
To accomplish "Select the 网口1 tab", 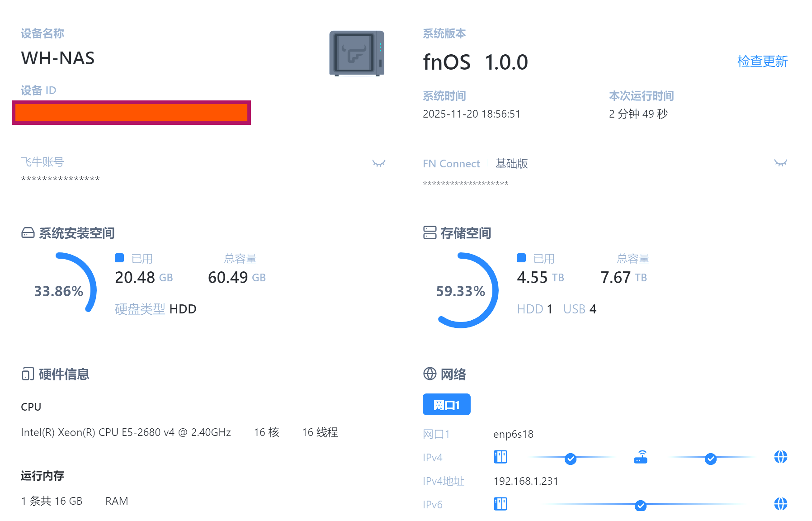I will (446, 404).
